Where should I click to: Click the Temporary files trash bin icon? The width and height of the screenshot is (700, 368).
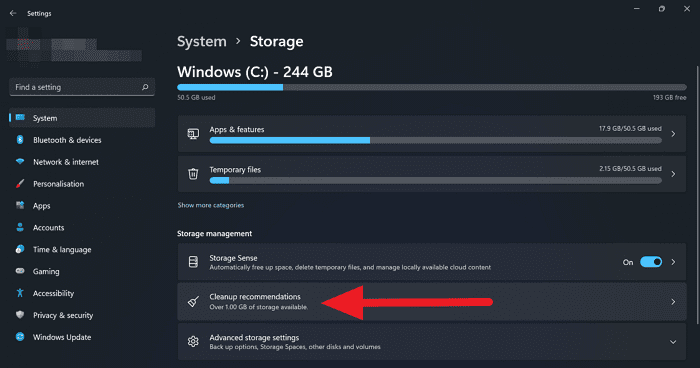point(193,174)
